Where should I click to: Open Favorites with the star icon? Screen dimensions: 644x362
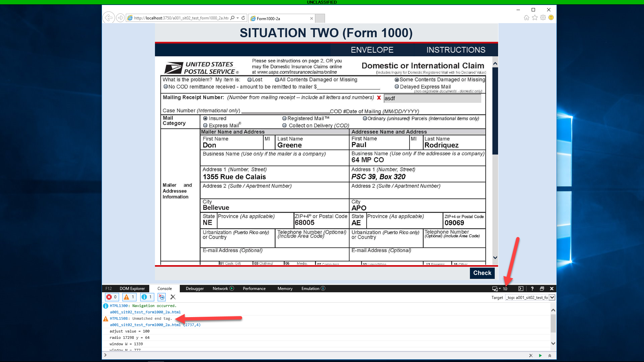(535, 18)
